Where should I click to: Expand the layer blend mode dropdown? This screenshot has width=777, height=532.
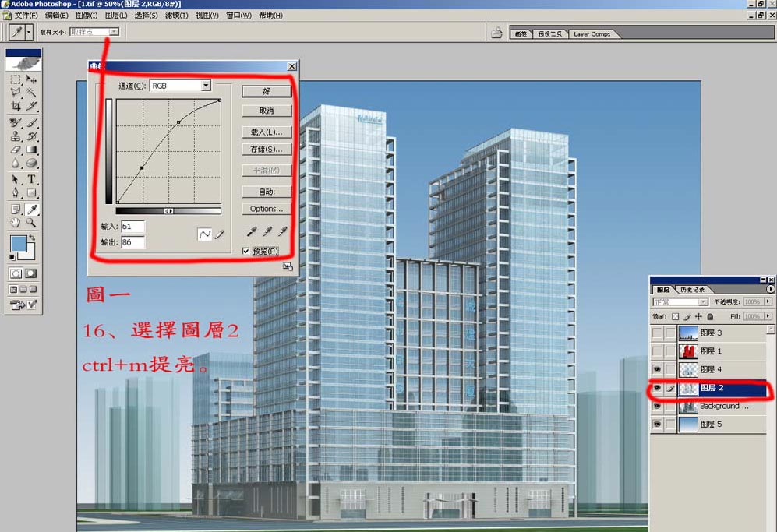(x=703, y=301)
